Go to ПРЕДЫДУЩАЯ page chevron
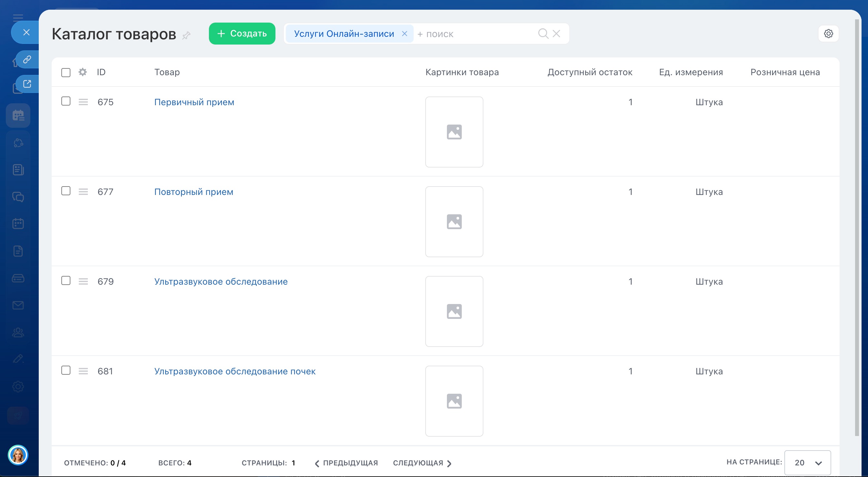This screenshot has width=868, height=477. point(317,463)
